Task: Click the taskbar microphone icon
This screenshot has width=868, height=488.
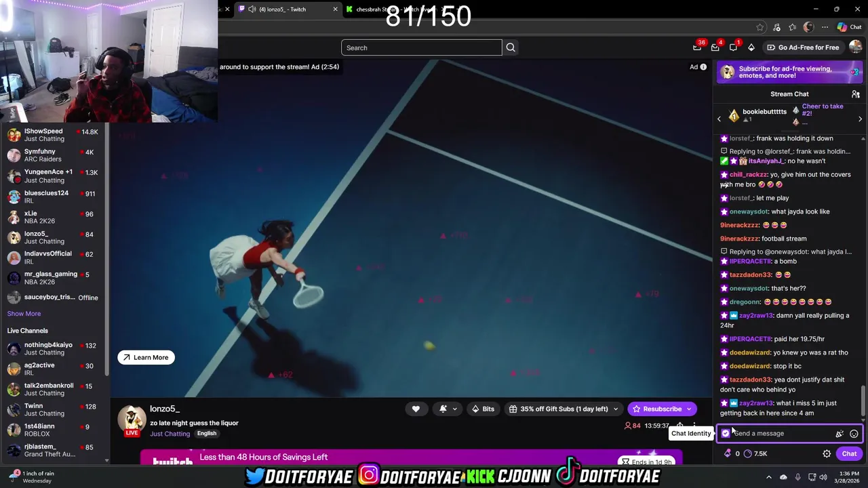Action: [x=797, y=477]
